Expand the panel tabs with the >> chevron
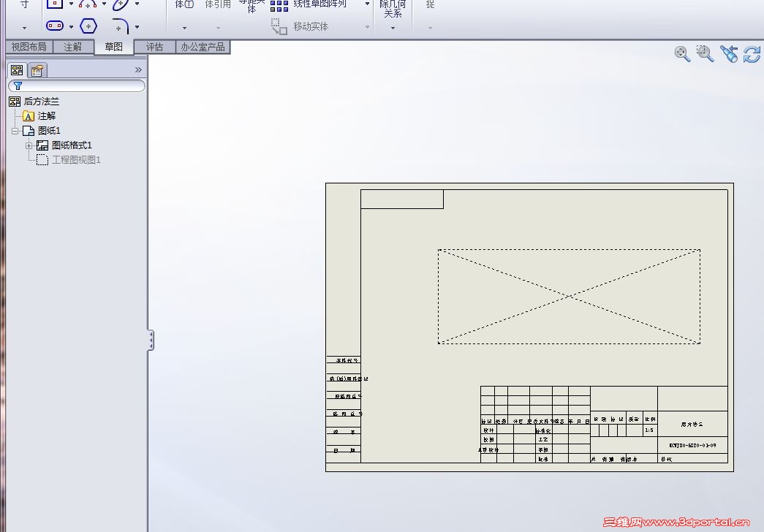The image size is (764, 532). pyautogui.click(x=138, y=70)
